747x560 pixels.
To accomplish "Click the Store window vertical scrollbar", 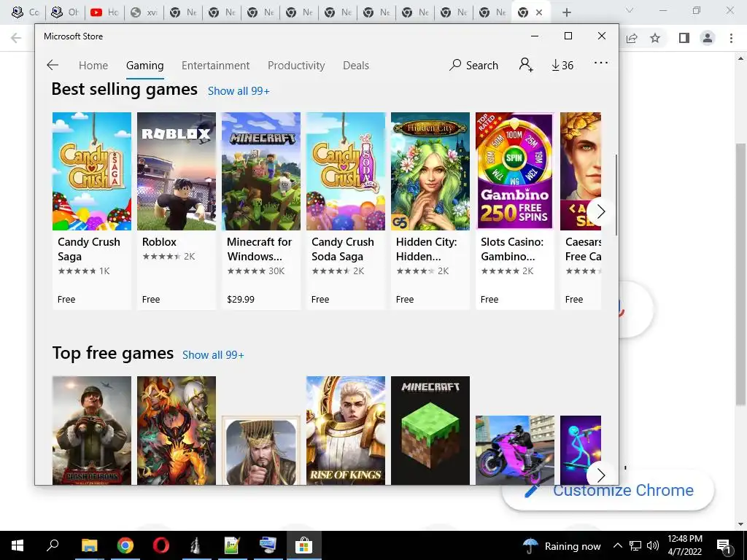I will pos(616,195).
